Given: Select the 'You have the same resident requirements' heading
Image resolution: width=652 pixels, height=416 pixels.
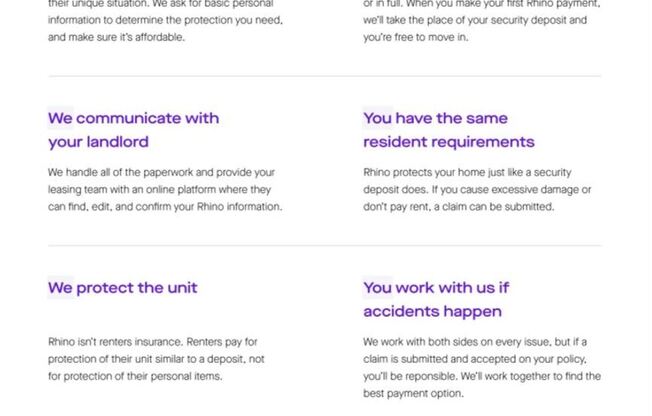Looking at the screenshot, I should click(x=449, y=130).
